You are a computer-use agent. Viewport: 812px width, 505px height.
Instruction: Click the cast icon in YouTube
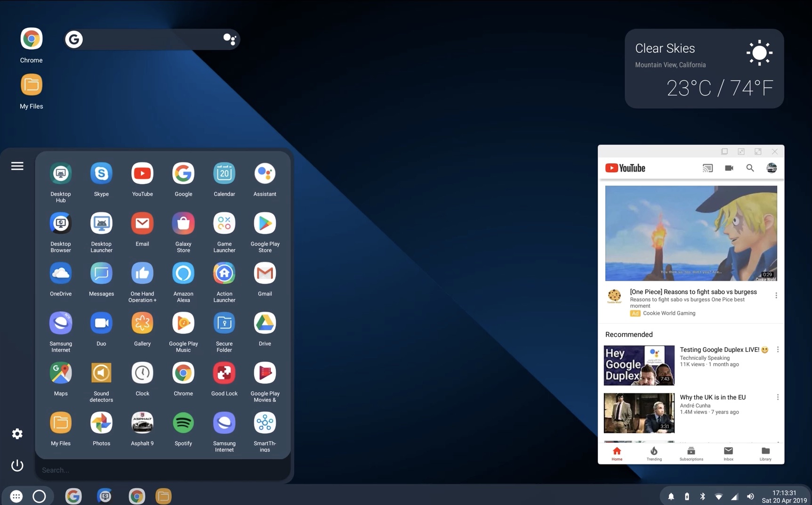tap(707, 168)
